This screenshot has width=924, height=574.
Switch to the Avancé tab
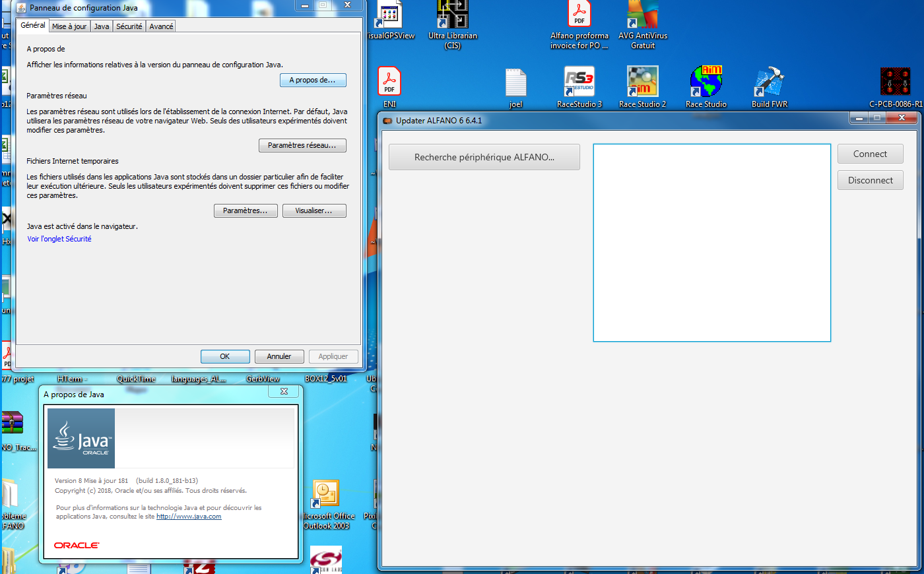point(161,26)
